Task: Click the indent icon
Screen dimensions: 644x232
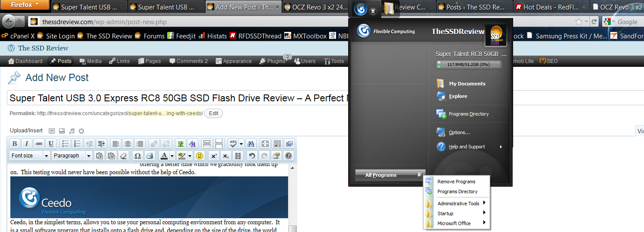Action: click(102, 144)
